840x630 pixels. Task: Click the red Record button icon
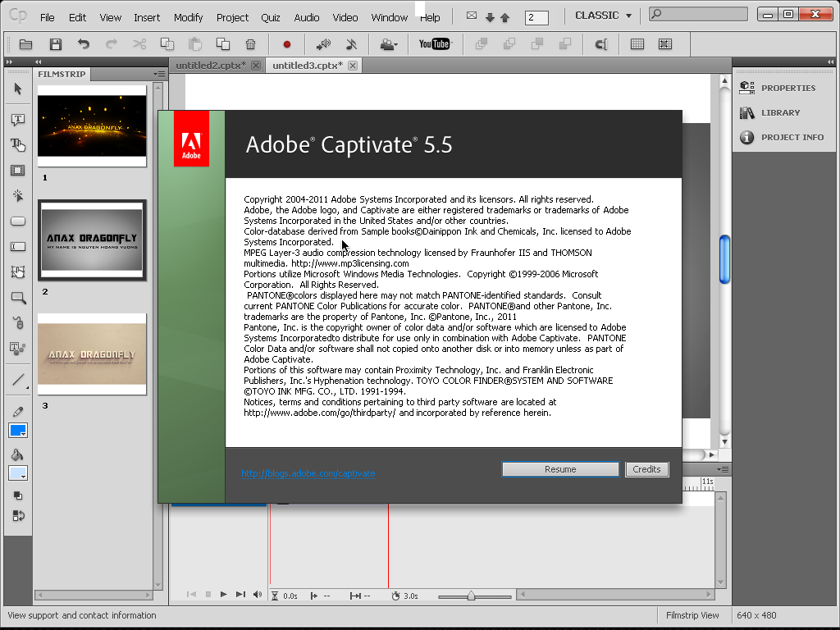tap(286, 44)
